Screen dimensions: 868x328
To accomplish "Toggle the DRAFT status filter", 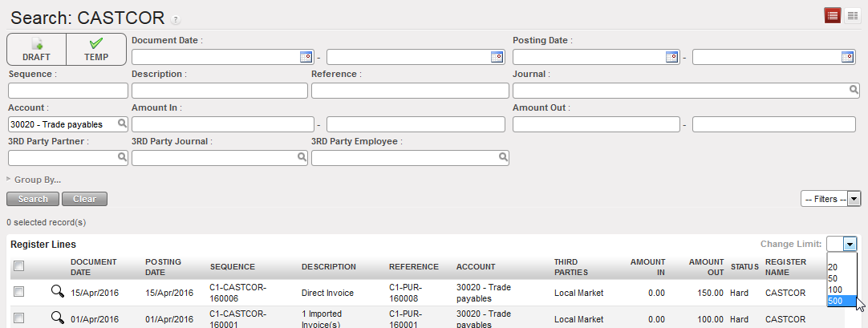I will tap(36, 49).
